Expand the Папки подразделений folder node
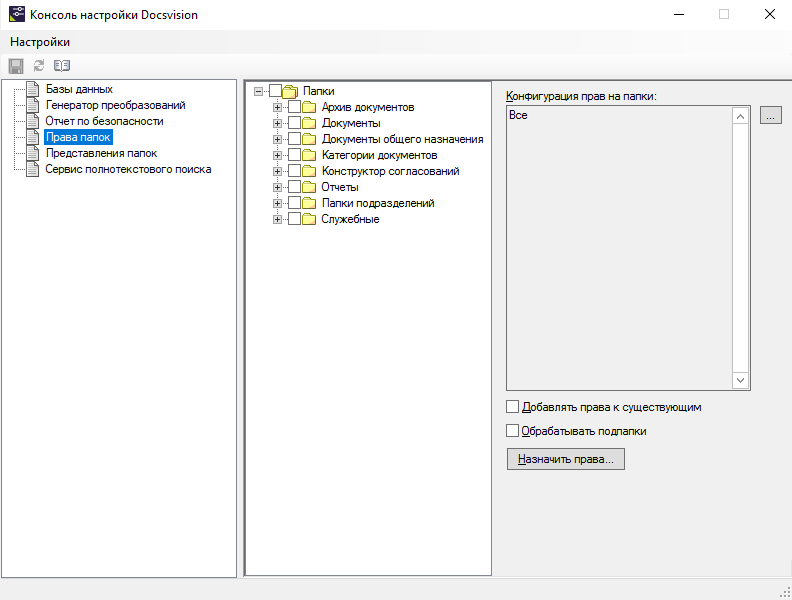This screenshot has height=600, width=792. (277, 203)
